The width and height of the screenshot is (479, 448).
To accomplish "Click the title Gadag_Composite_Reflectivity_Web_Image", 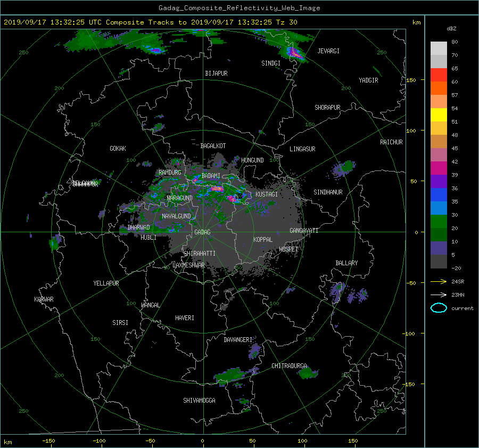I will point(239,8).
